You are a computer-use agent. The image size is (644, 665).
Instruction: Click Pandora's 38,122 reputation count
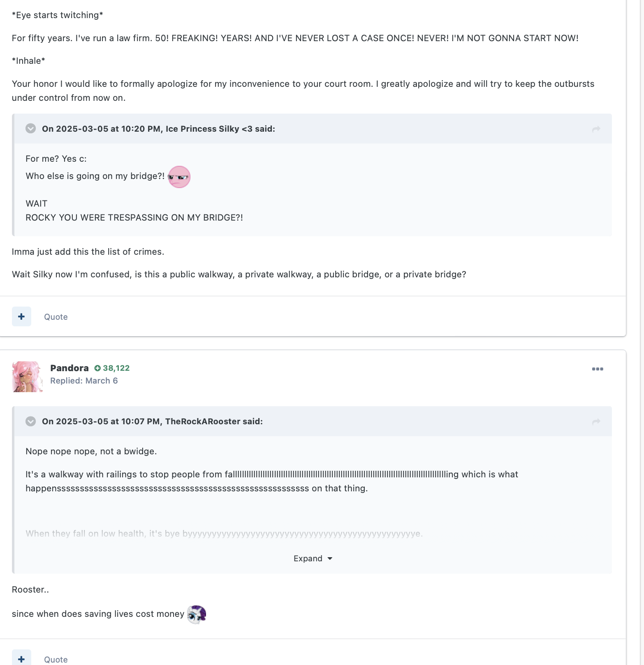pyautogui.click(x=116, y=368)
